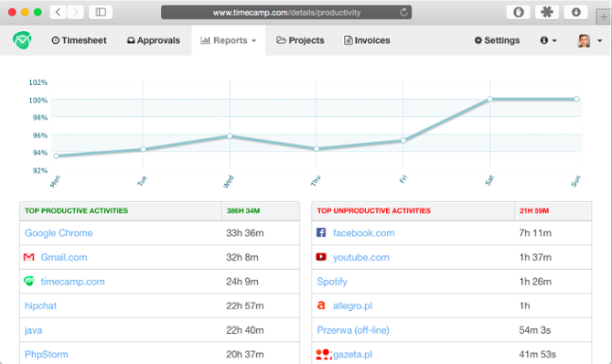This screenshot has width=612, height=364.
Task: Click the puzzle-piece extensions icon
Action: point(547,12)
